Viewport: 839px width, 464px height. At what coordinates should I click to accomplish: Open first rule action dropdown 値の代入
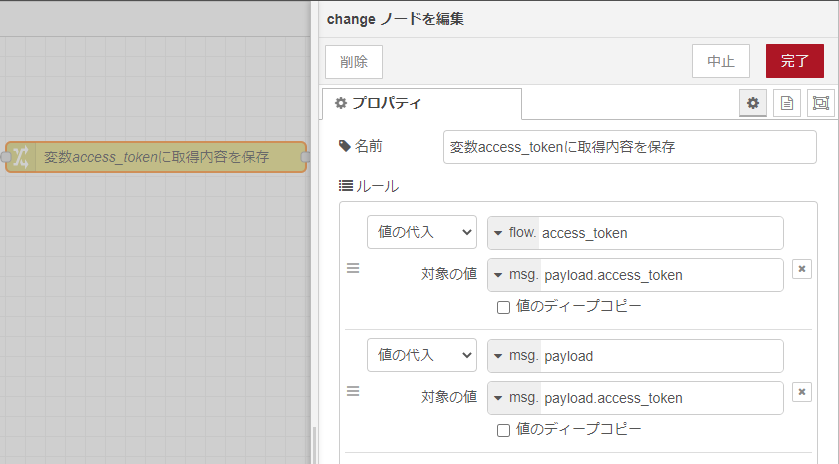[422, 232]
